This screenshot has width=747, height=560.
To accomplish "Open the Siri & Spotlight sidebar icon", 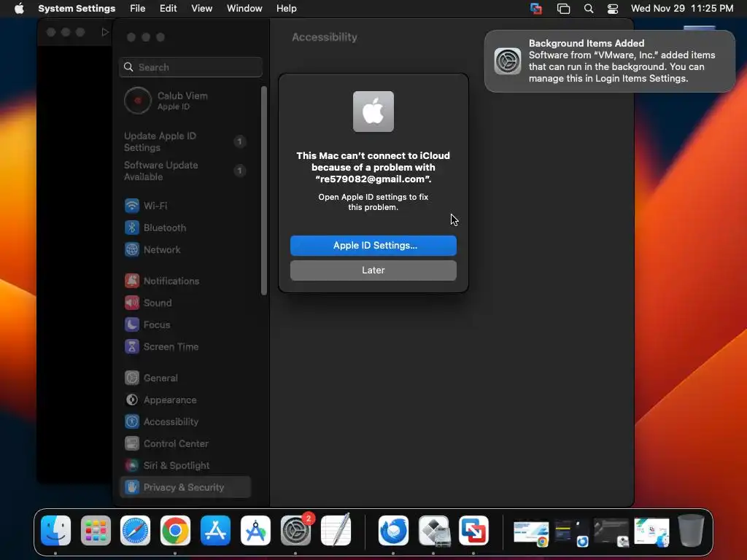I will pos(132,466).
